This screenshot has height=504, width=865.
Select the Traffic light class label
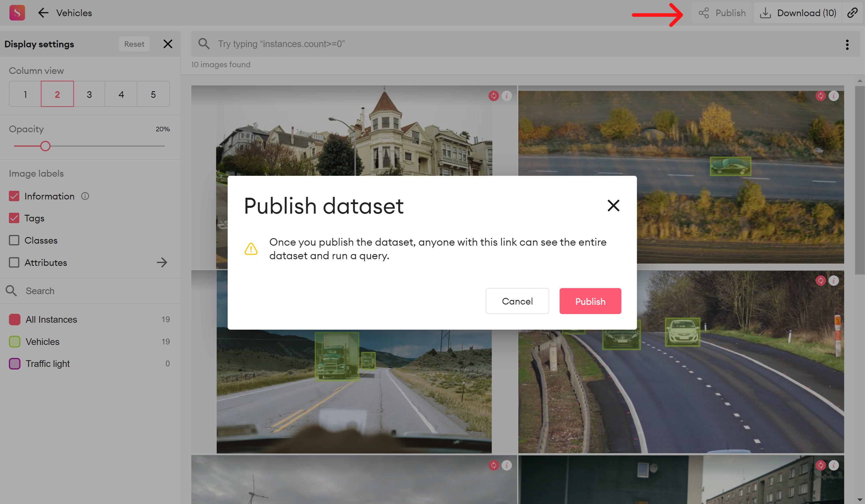click(x=48, y=364)
